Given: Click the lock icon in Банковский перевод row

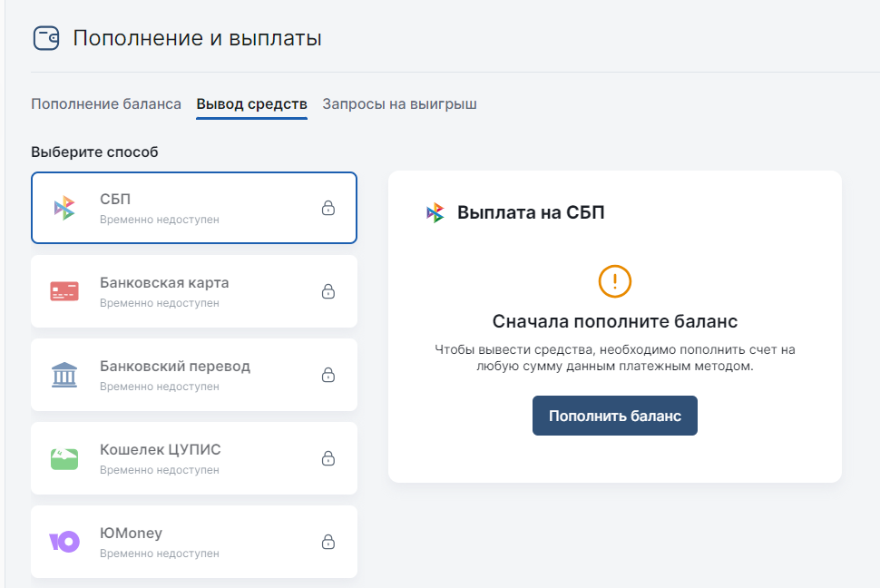Looking at the screenshot, I should [328, 375].
